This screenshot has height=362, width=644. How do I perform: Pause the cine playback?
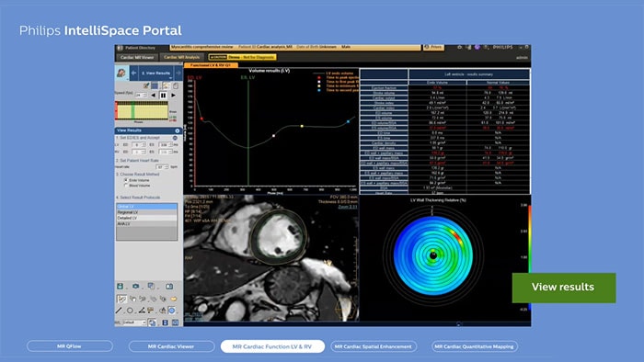163,96
